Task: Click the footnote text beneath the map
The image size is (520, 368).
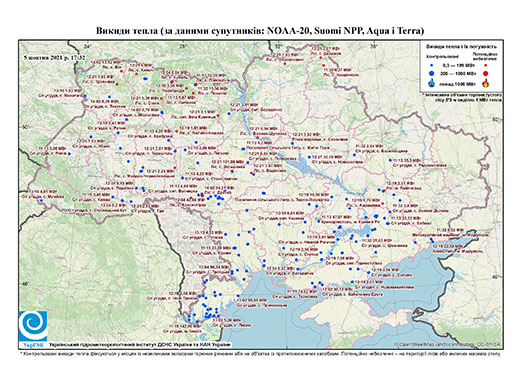Action: pos(260,353)
